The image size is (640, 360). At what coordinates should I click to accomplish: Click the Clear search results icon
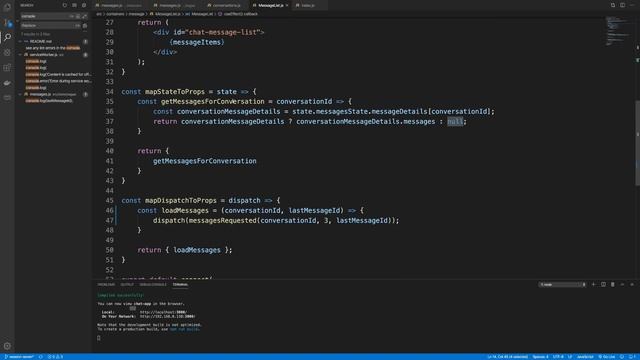74,5
